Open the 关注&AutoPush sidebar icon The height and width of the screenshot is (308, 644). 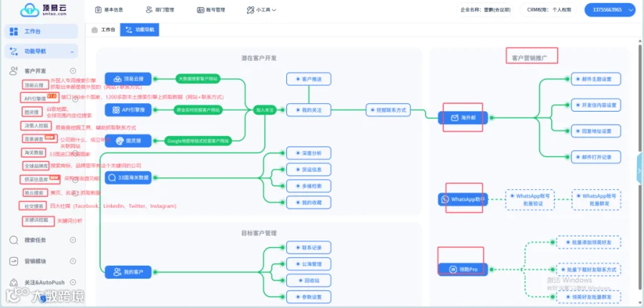click(14, 282)
